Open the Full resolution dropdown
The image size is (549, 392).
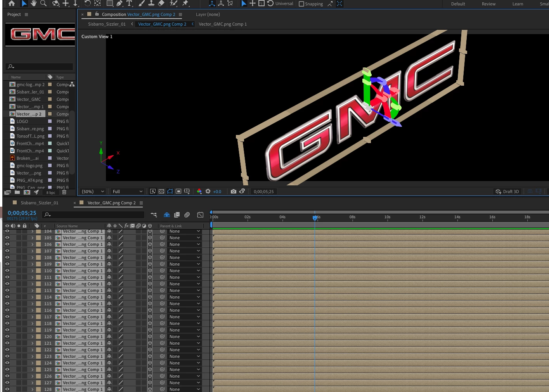pyautogui.click(x=127, y=192)
